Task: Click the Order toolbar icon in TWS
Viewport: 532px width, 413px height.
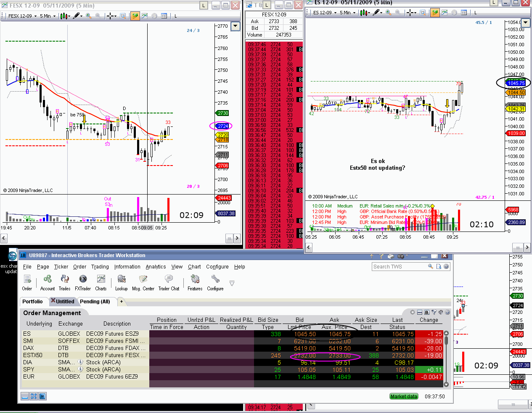Action: 27,282
